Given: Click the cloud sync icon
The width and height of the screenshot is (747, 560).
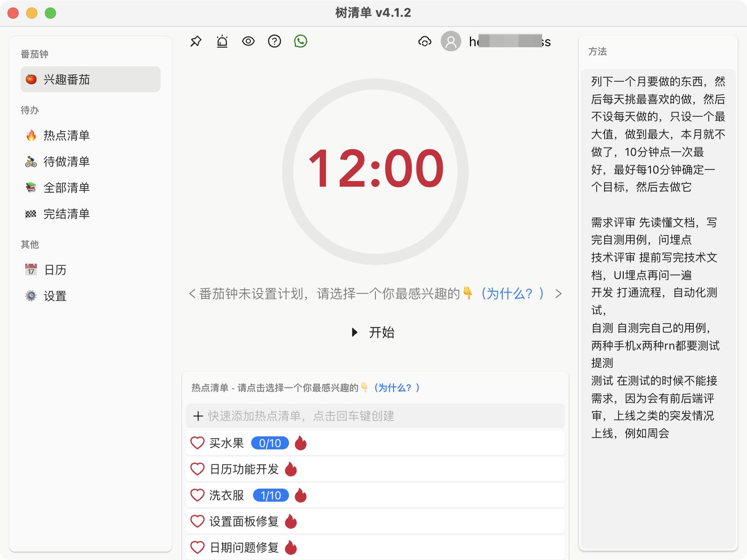Looking at the screenshot, I should click(x=424, y=42).
